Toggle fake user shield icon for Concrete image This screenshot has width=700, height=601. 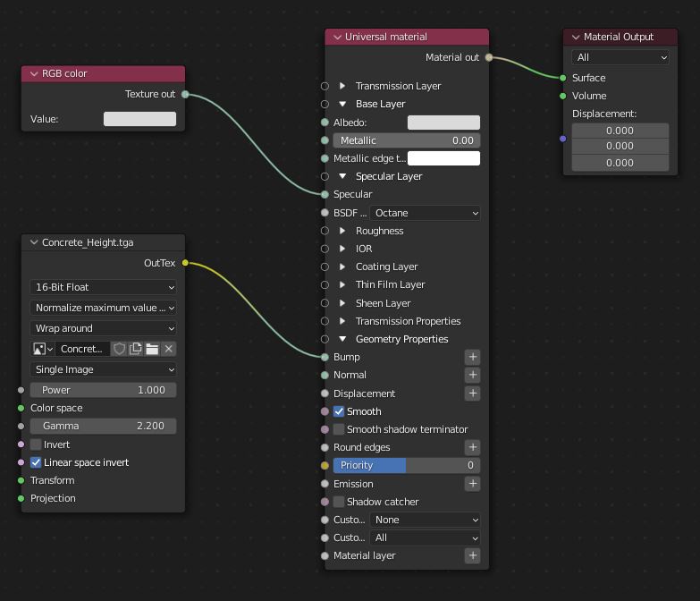[x=119, y=349]
